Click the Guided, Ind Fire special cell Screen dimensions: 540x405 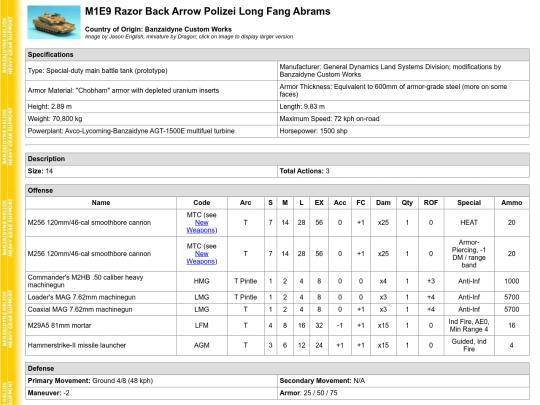click(469, 345)
